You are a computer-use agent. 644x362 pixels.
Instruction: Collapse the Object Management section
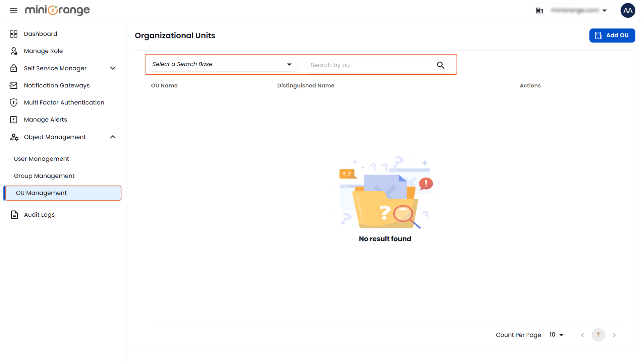click(113, 137)
